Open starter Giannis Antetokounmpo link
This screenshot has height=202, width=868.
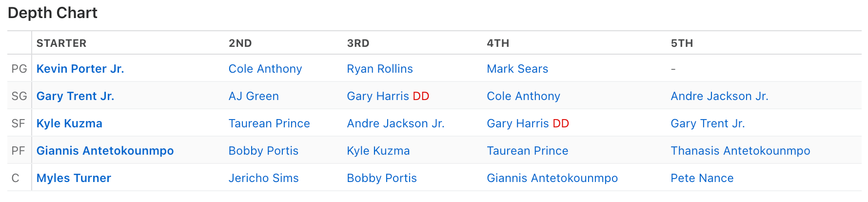pos(105,151)
